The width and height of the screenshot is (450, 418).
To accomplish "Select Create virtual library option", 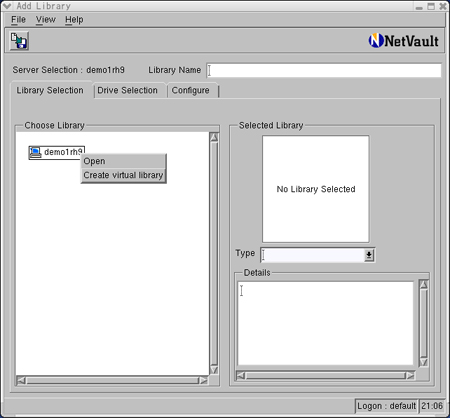I will point(123,175).
